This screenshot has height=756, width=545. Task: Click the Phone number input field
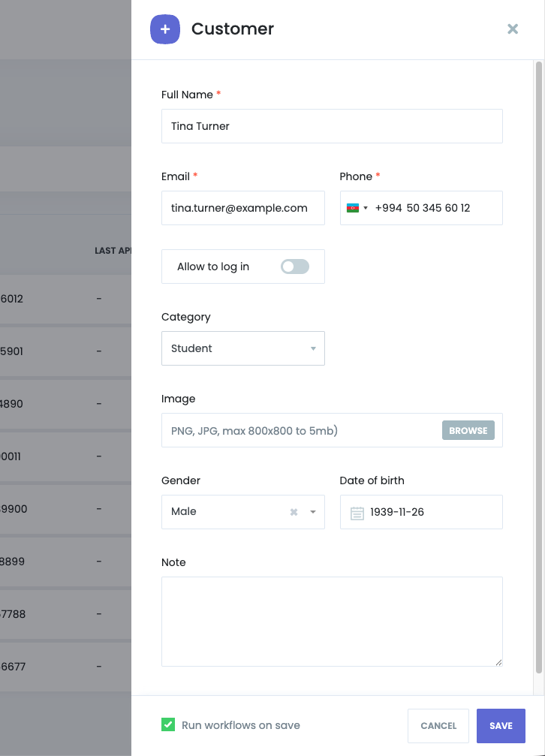[434, 208]
